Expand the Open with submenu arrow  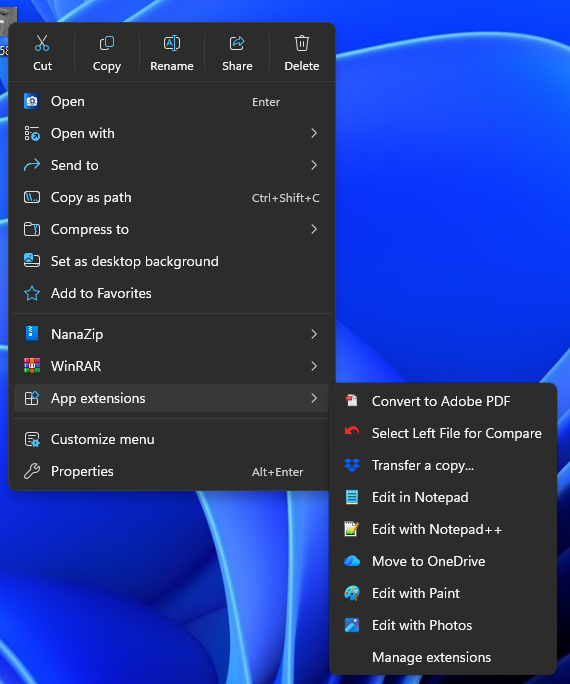click(x=314, y=133)
